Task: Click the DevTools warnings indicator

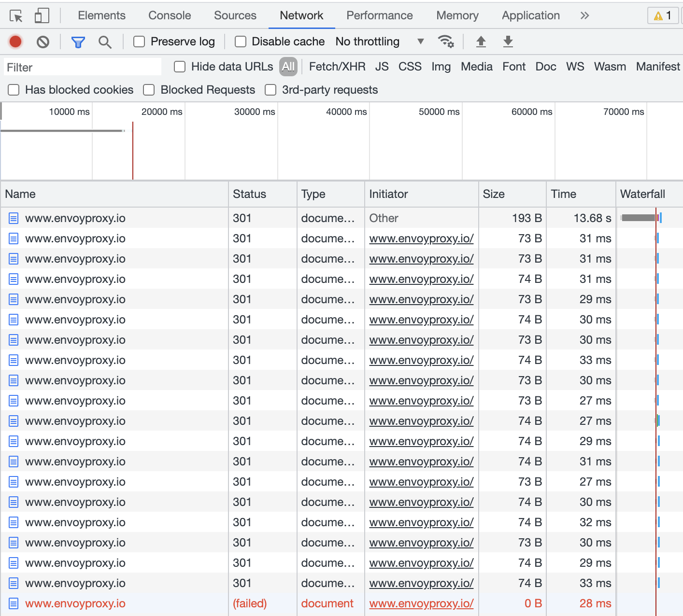Action: click(662, 15)
